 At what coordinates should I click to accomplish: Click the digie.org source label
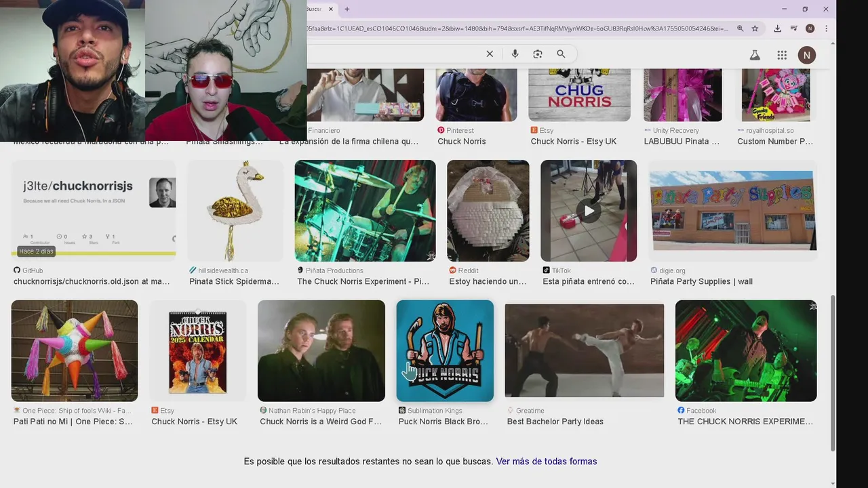[667, 270]
